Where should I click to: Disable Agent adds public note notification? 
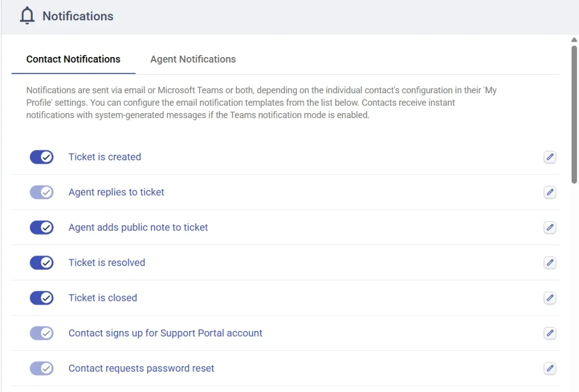[x=42, y=228]
